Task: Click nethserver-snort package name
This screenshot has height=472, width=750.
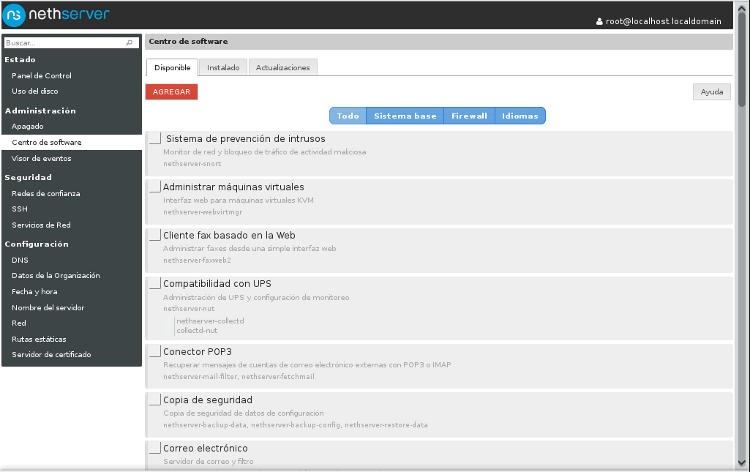Action: pyautogui.click(x=192, y=164)
